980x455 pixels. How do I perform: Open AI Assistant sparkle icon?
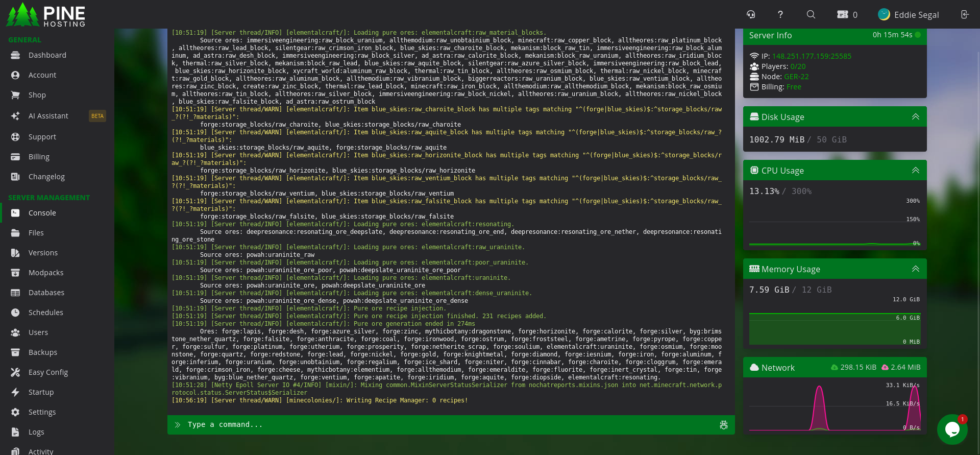pyautogui.click(x=15, y=116)
